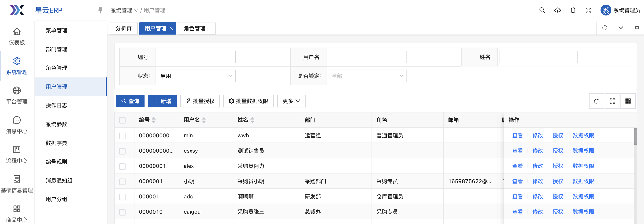Click the 新增 button
644x224 pixels.
(162, 101)
